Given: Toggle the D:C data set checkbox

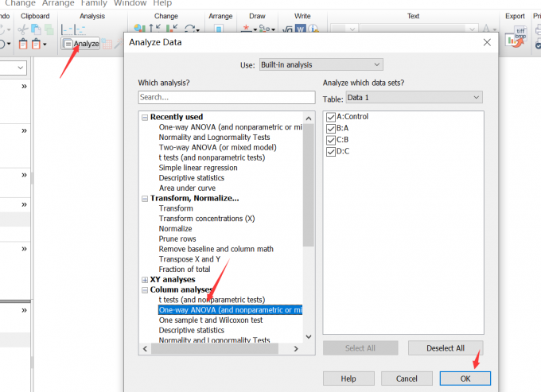Looking at the screenshot, I should point(331,151).
